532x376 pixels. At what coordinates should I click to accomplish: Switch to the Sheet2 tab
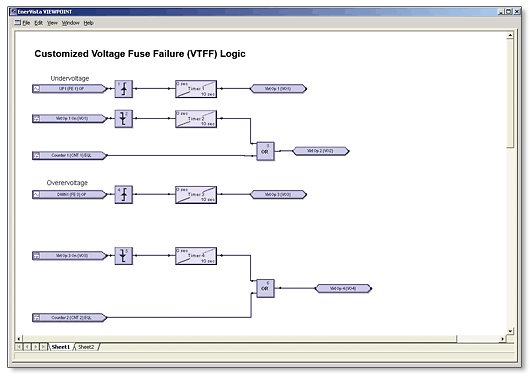86,347
